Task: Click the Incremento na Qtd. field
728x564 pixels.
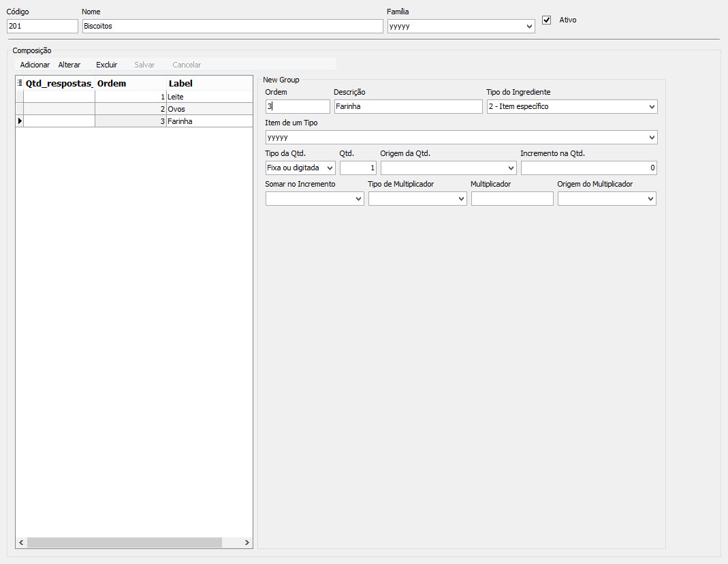Action: pyautogui.click(x=588, y=168)
